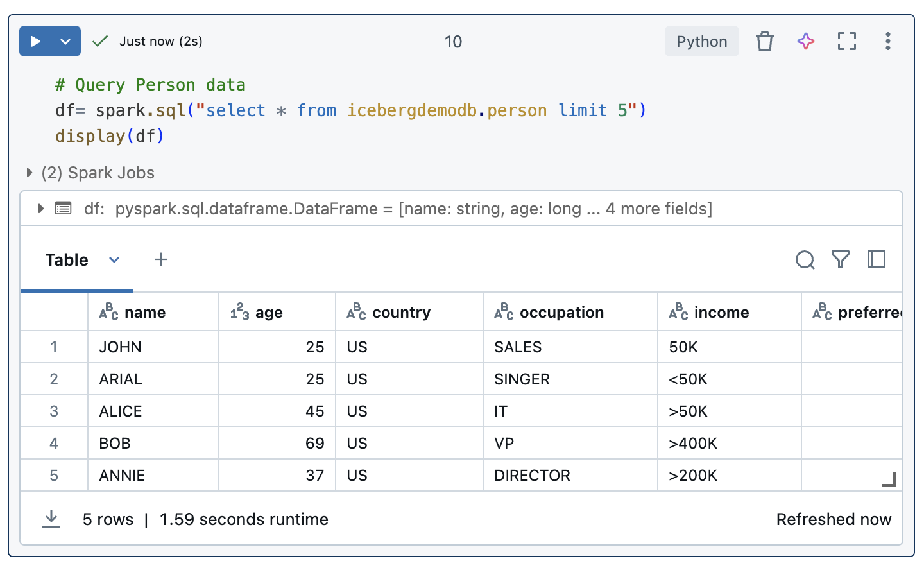Expand the Spark Jobs section
This screenshot has height=561, width=924.
pos(30,173)
